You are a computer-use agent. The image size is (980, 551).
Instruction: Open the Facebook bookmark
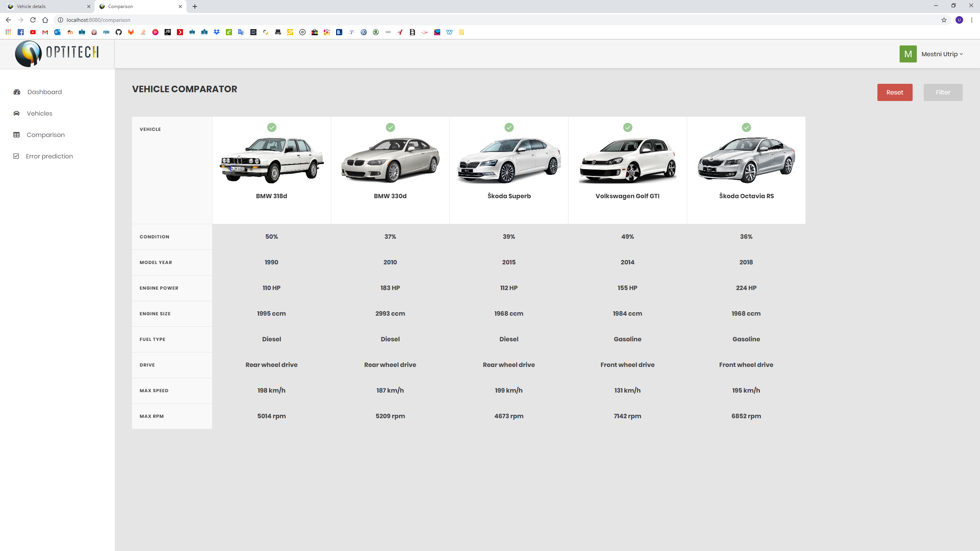[21, 32]
